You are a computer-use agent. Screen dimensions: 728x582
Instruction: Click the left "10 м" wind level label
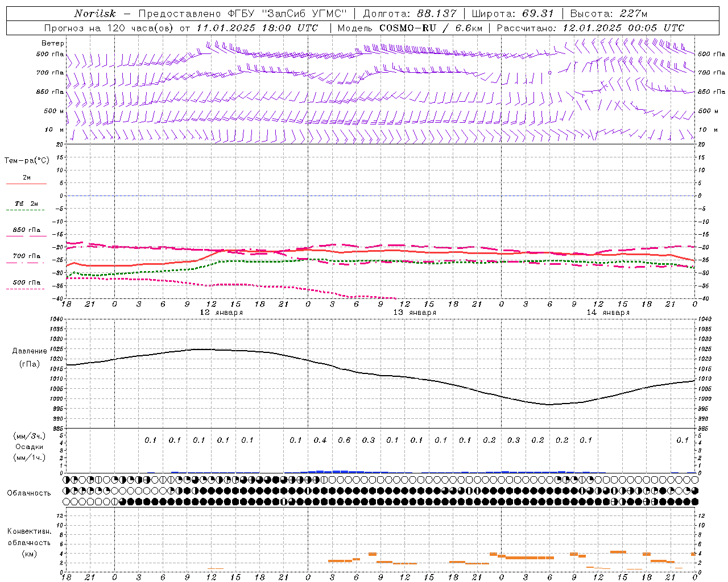(55, 130)
